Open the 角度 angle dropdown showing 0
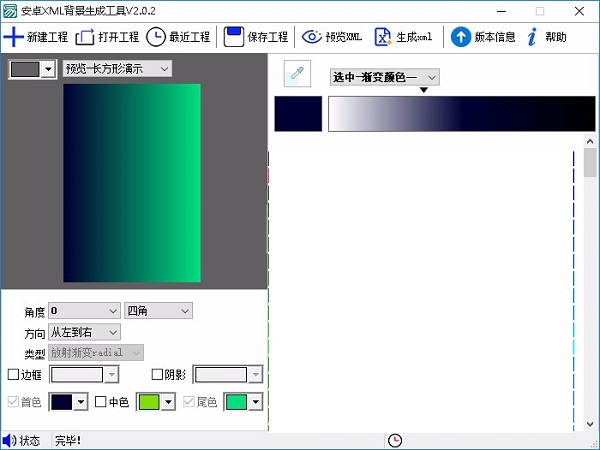 [84, 311]
